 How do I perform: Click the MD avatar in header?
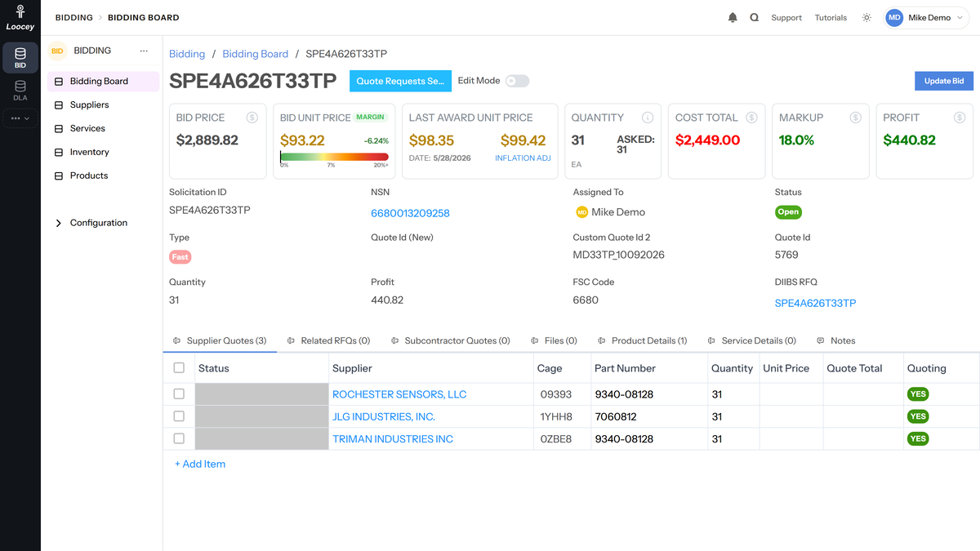coord(895,17)
